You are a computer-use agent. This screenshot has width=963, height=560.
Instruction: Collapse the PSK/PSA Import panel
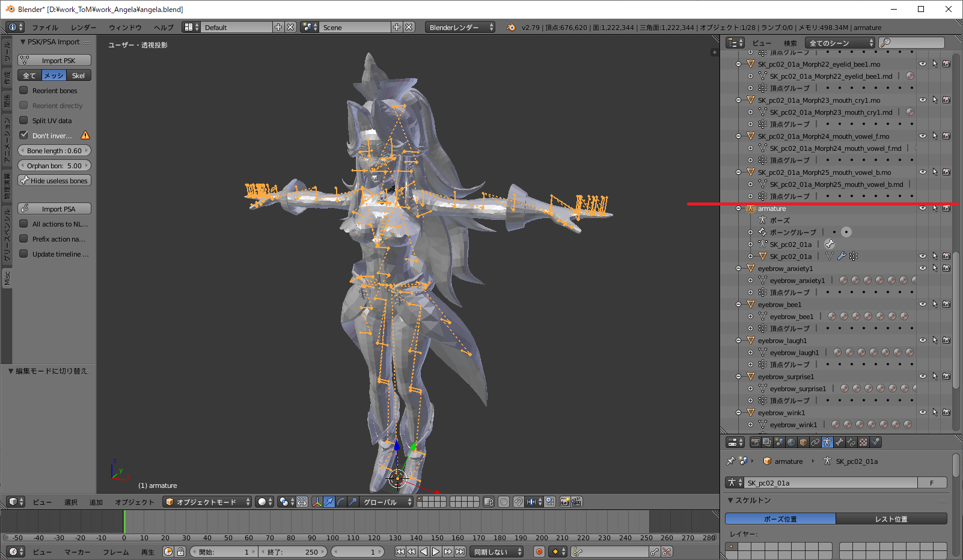tap(23, 42)
